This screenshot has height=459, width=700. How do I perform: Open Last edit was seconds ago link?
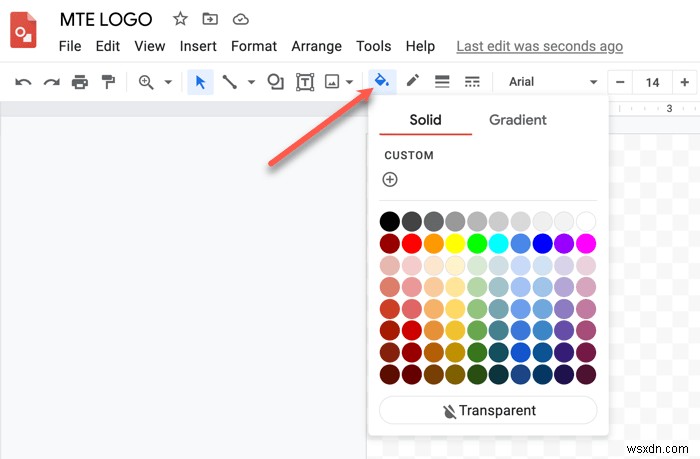pyautogui.click(x=540, y=46)
